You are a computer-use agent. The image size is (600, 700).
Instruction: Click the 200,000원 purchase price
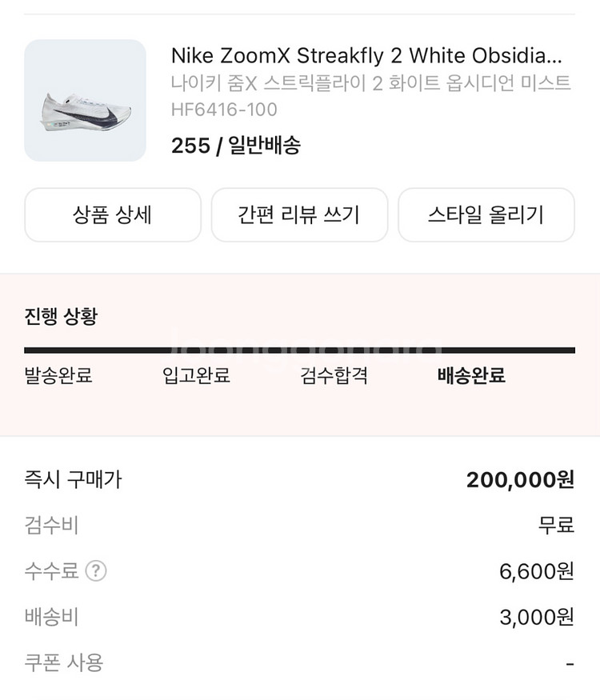520,480
